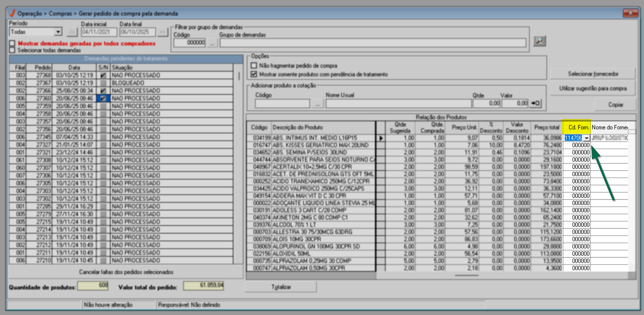Viewport: 644px width, 315px height.
Task: Uncheck Mostrar somente produtos com pendência de tratamento
Action: pyautogui.click(x=254, y=74)
